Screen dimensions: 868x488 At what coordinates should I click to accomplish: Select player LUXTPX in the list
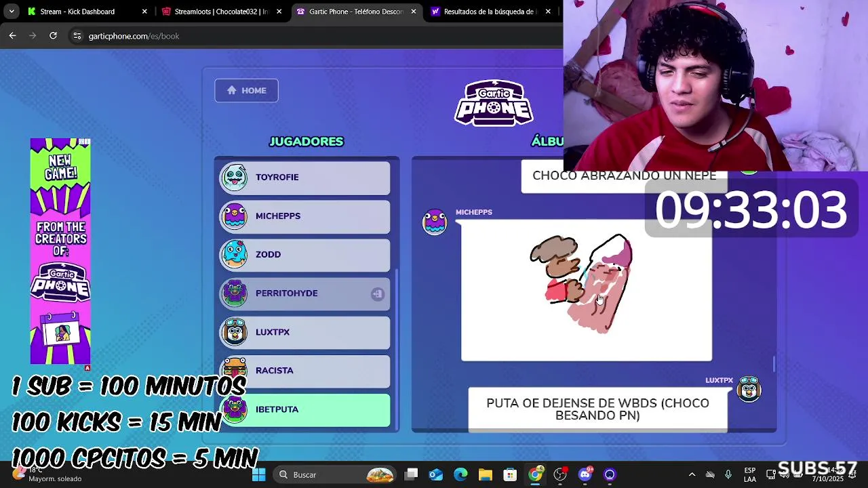(x=304, y=331)
